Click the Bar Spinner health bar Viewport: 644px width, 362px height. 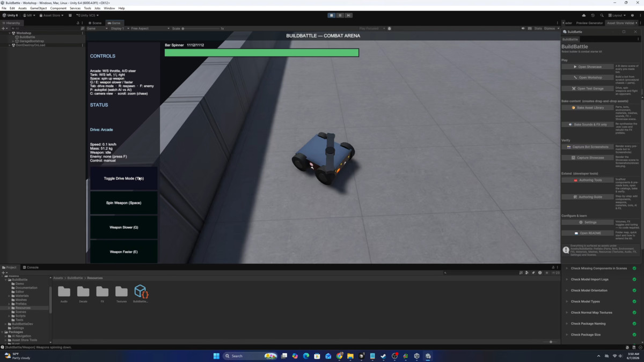tap(261, 53)
